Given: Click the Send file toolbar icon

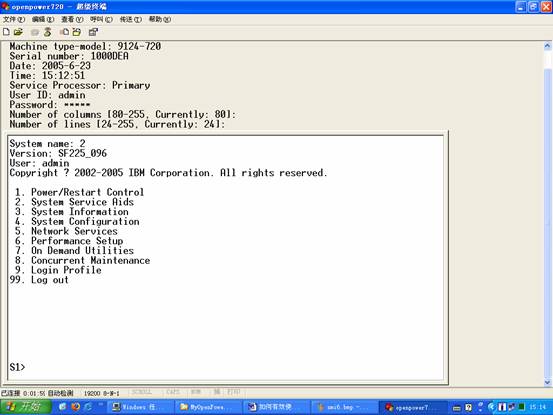Looking at the screenshot, I should pos(64,32).
